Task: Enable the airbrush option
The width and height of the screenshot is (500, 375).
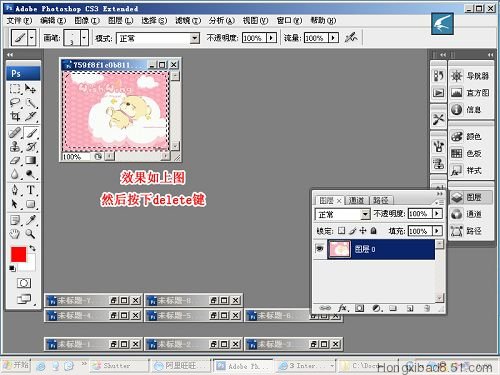Action: [351, 37]
